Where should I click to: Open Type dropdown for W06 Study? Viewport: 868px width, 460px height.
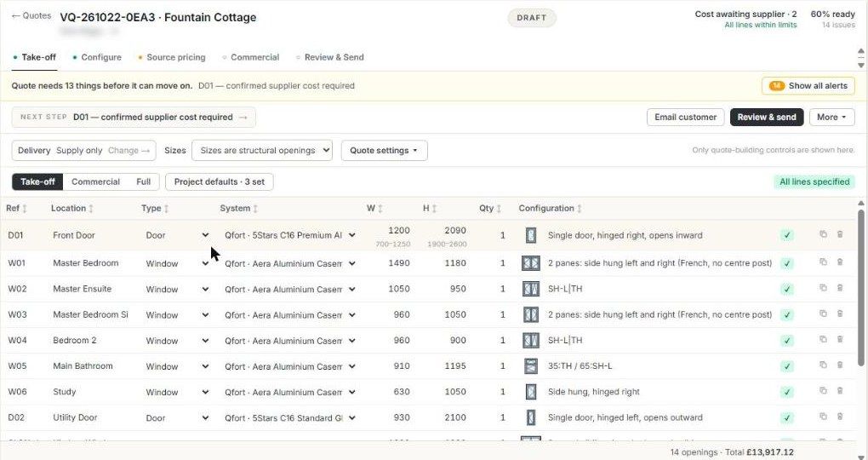(x=177, y=392)
